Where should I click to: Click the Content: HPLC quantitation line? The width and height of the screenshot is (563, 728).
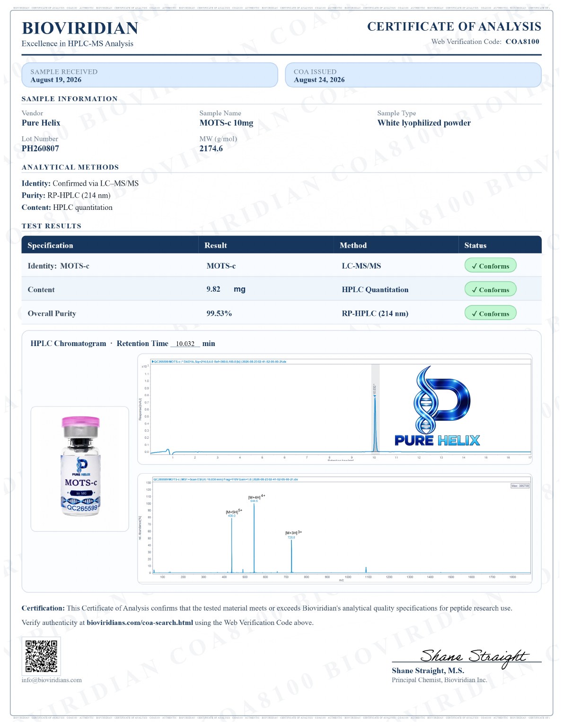67,208
